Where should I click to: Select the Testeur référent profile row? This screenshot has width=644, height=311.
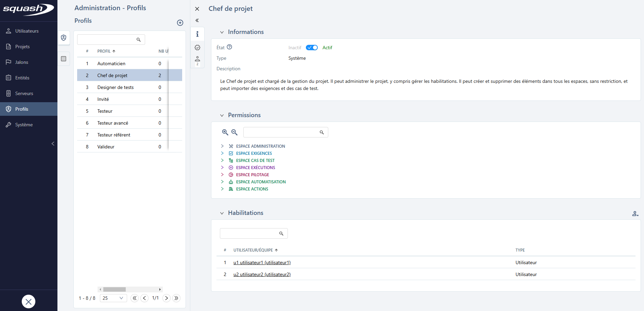[114, 135]
